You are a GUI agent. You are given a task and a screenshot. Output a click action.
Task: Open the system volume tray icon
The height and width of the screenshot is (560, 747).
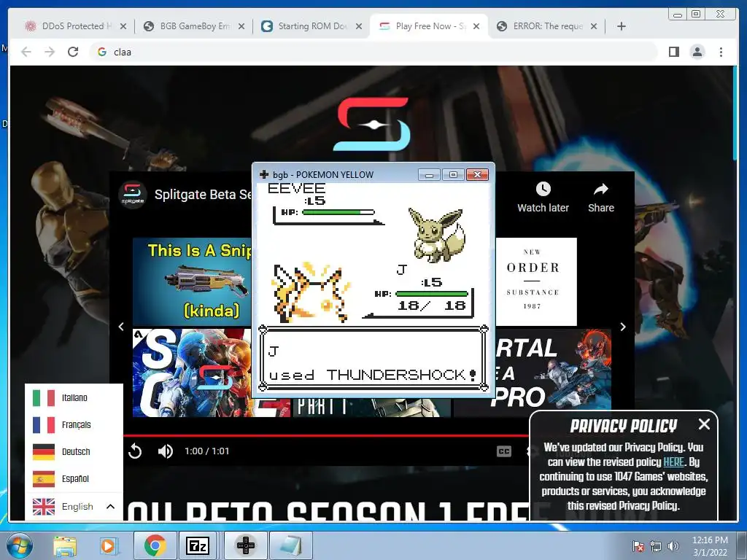click(x=673, y=546)
